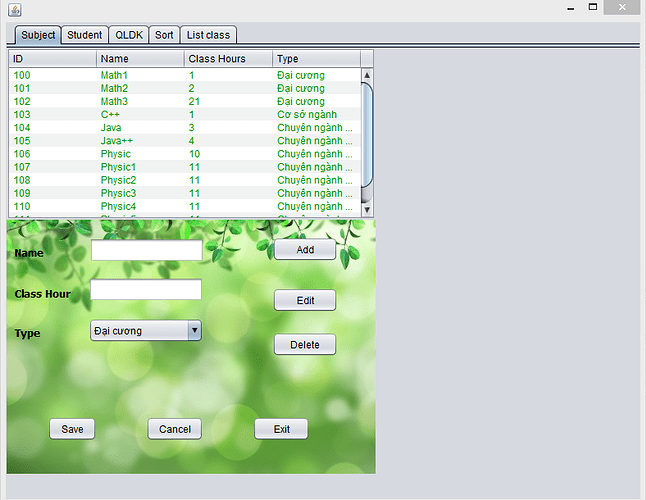
Task: Click the table scrollbar up arrow
Action: tap(366, 75)
